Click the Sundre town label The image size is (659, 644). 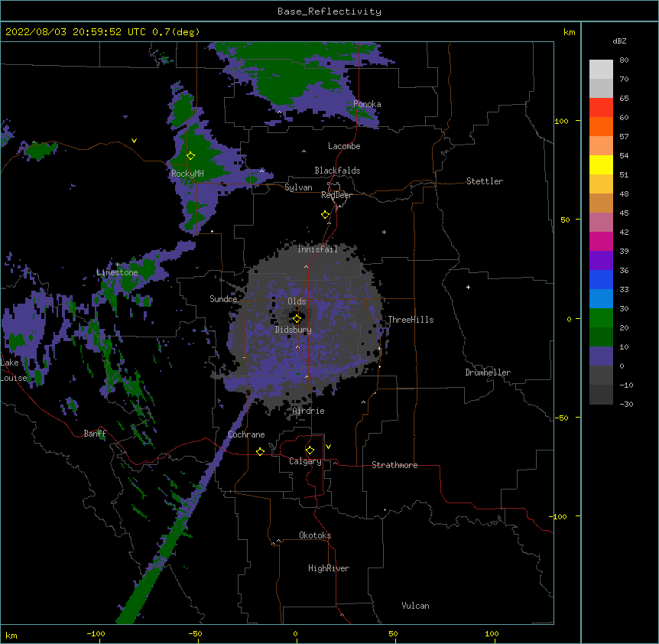[223, 299]
